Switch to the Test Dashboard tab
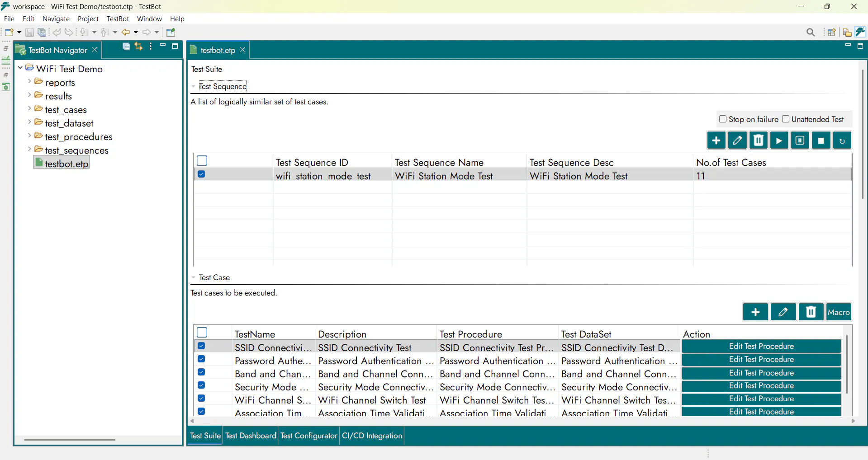The width and height of the screenshot is (868, 460). [x=251, y=436]
